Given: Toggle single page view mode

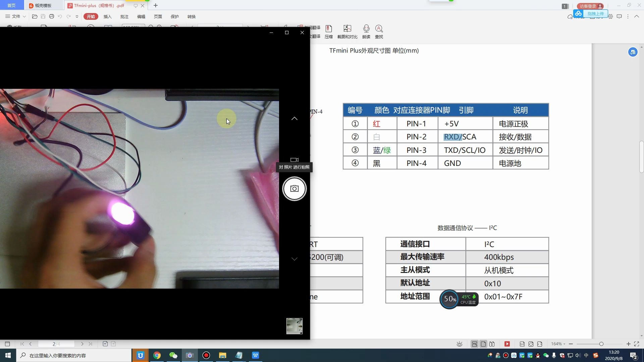Looking at the screenshot, I should coord(483,344).
